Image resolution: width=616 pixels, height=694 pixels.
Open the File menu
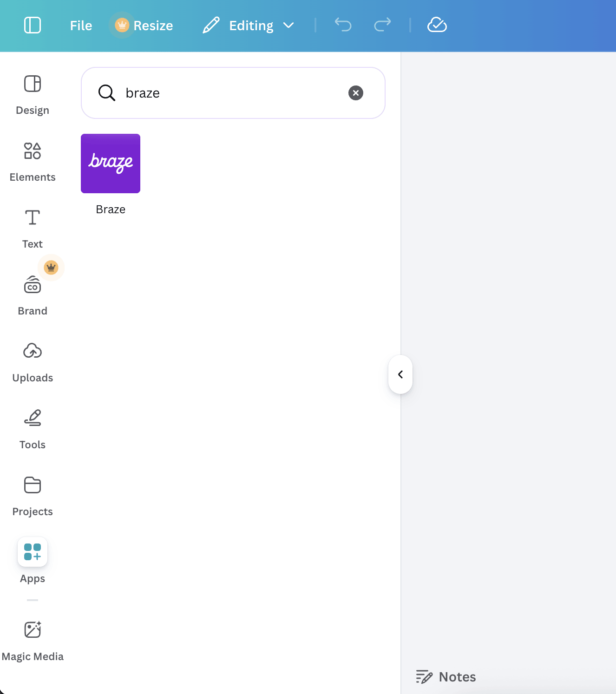point(80,26)
